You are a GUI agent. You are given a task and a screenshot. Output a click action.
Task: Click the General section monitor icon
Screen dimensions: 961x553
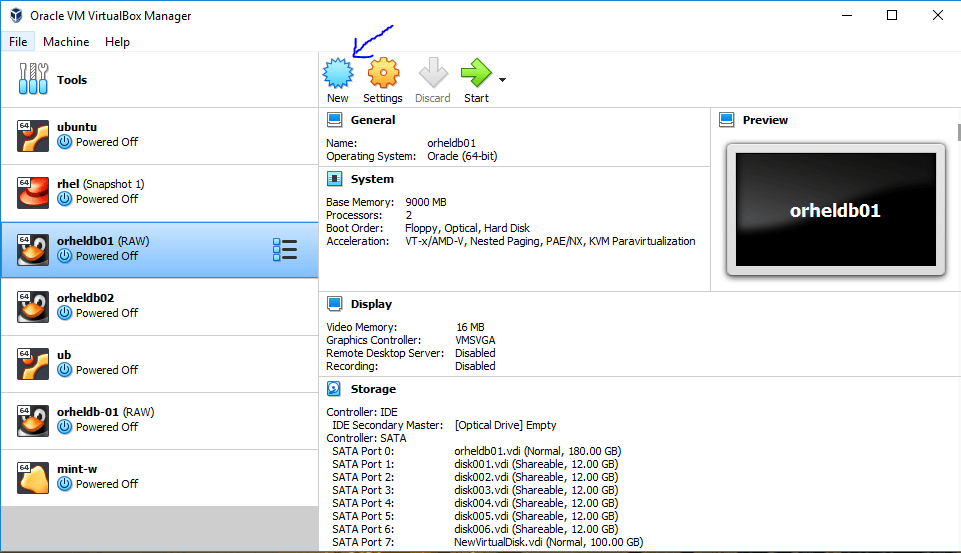(x=335, y=120)
